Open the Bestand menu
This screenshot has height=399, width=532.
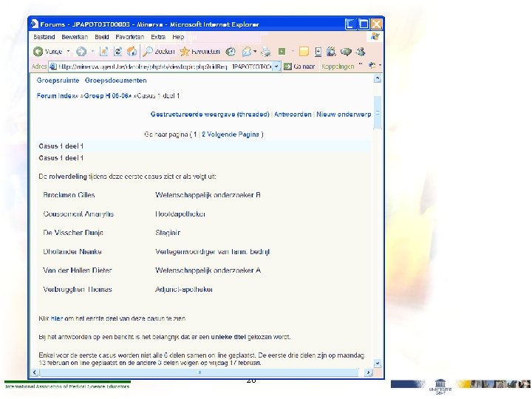(x=44, y=37)
